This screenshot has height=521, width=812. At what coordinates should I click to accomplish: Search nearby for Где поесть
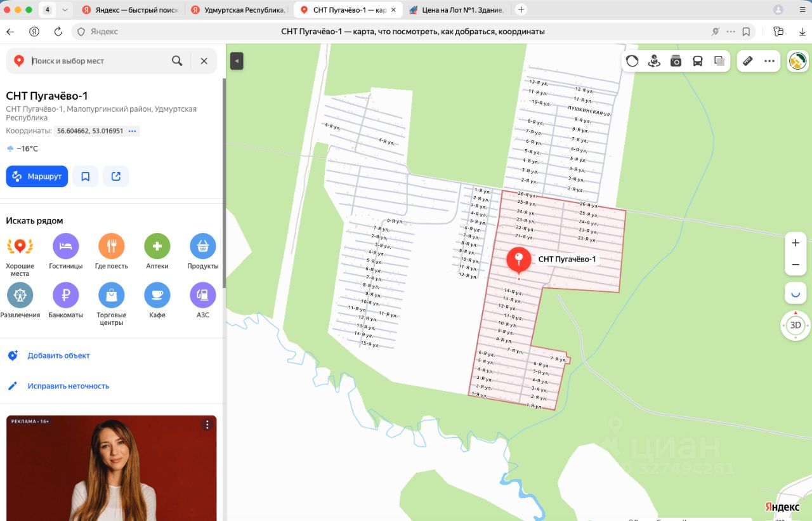click(112, 252)
